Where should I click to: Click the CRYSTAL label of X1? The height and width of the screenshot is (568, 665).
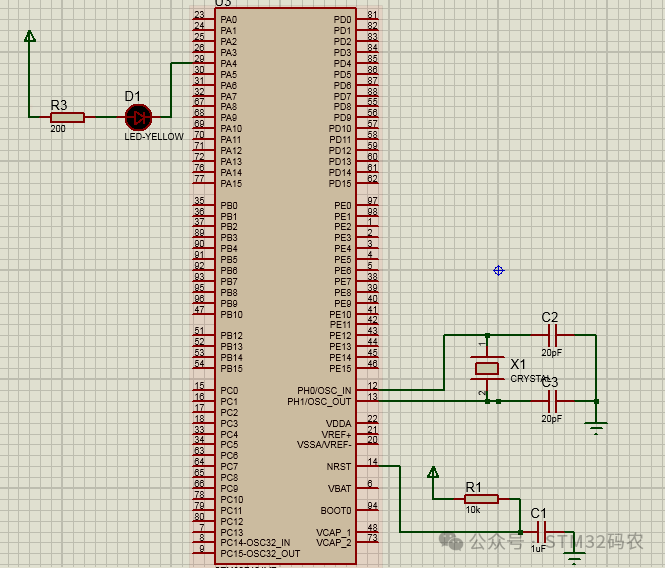pyautogui.click(x=530, y=378)
